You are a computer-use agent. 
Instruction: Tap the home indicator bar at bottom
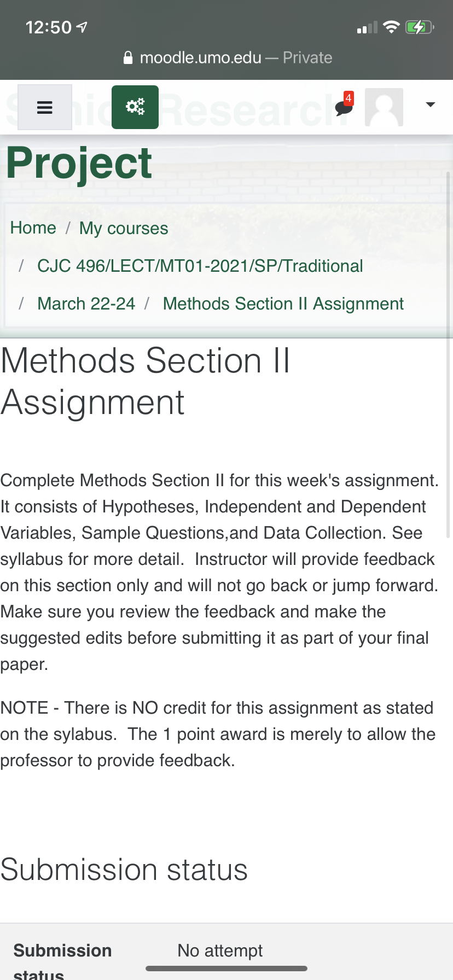tap(226, 969)
